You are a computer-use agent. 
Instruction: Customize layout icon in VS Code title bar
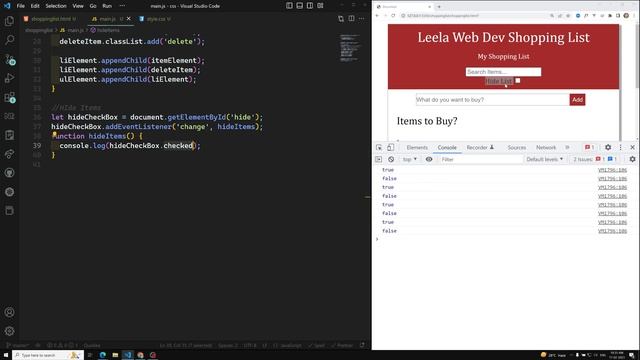[x=320, y=6]
